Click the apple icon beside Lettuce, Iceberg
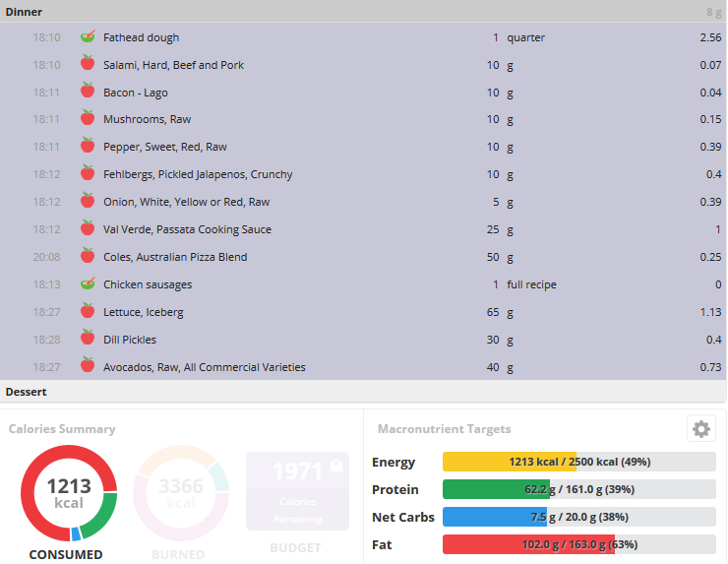 click(x=88, y=310)
